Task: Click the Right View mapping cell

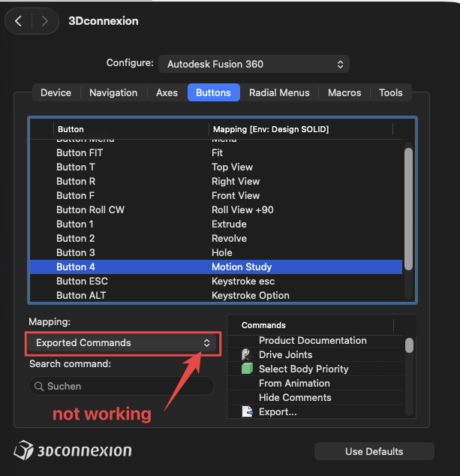Action: click(236, 181)
